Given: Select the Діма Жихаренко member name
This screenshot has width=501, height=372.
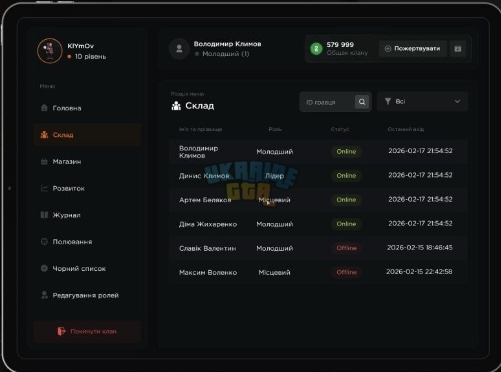Looking at the screenshot, I should point(208,224).
